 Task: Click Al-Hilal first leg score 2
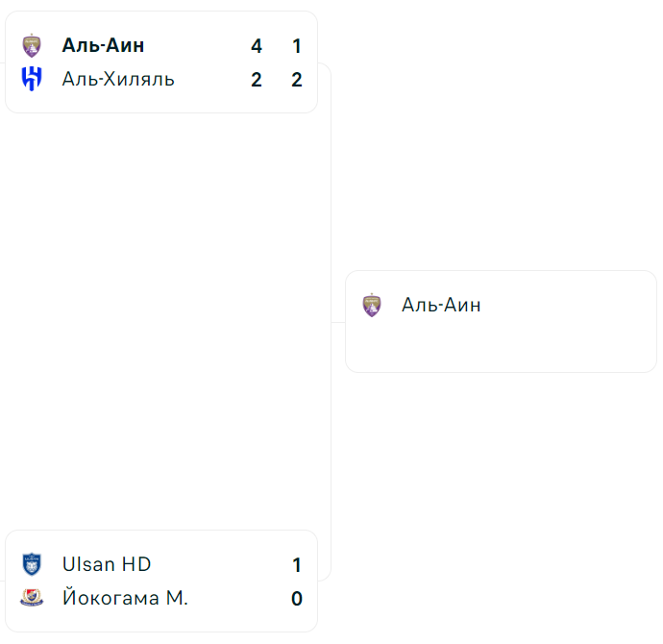pos(257,80)
